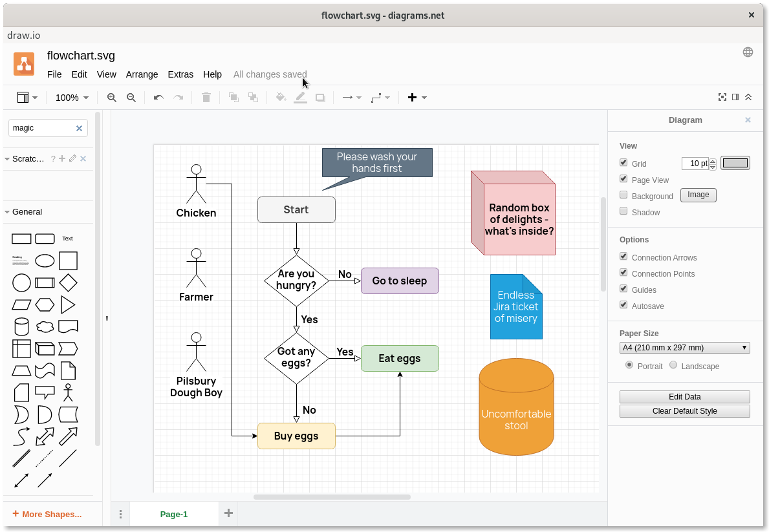The height and width of the screenshot is (532, 769).
Task: Collapse the General shapes section
Action: (x=26, y=212)
